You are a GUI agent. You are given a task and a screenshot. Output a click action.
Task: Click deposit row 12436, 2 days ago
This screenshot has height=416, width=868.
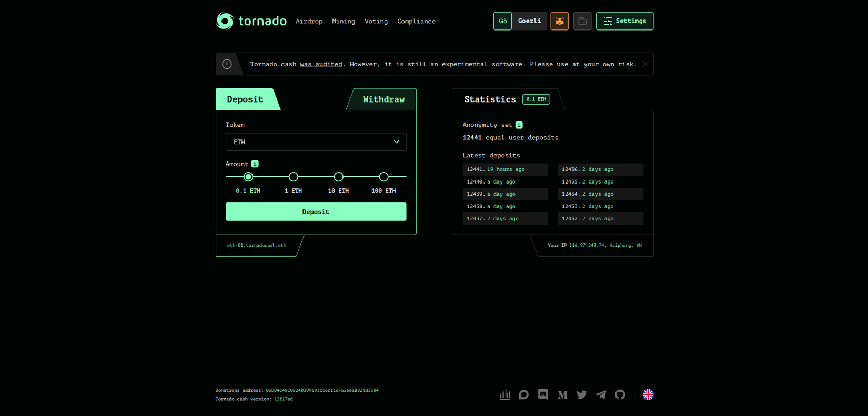(x=600, y=169)
